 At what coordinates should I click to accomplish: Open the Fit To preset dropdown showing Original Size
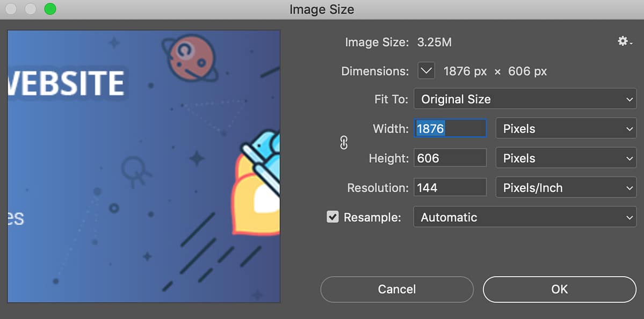click(525, 99)
